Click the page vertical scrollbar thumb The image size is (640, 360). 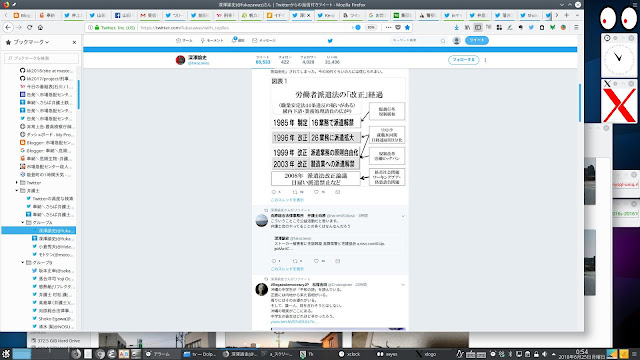point(580,102)
